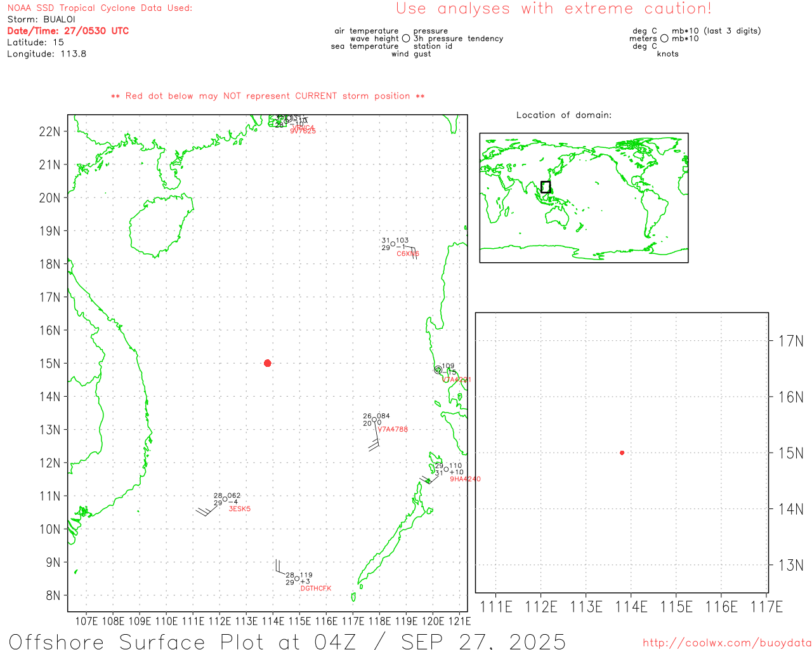Click the '114E' longitude label on main map
Image resolution: width=812 pixels, height=650 pixels.
point(273,621)
